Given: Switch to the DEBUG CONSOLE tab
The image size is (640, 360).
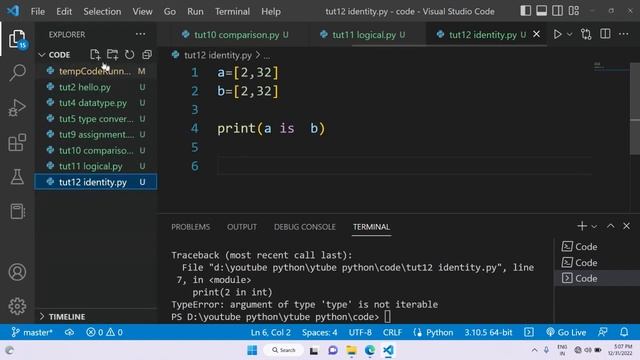Looking at the screenshot, I should coord(304,227).
